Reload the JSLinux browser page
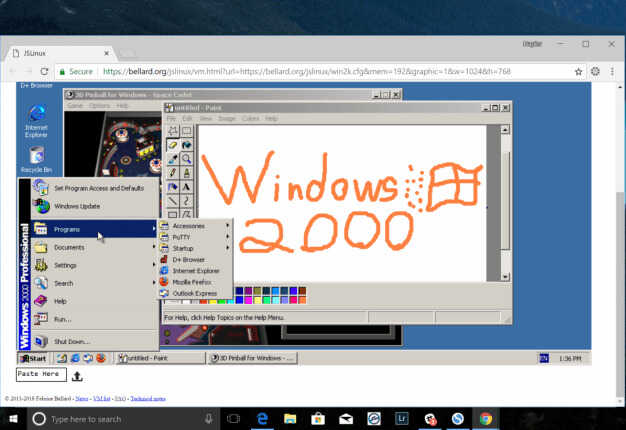Image resolution: width=626 pixels, height=430 pixels. (44, 71)
